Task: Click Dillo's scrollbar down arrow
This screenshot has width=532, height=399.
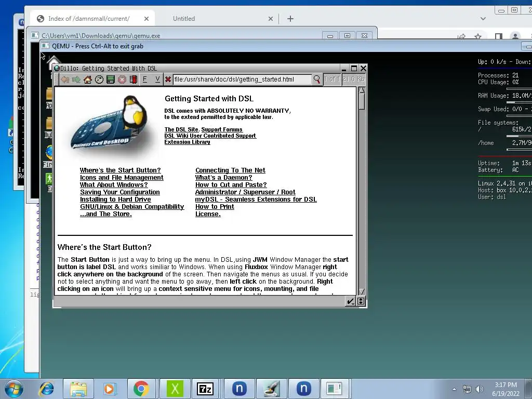Action: click(362, 291)
